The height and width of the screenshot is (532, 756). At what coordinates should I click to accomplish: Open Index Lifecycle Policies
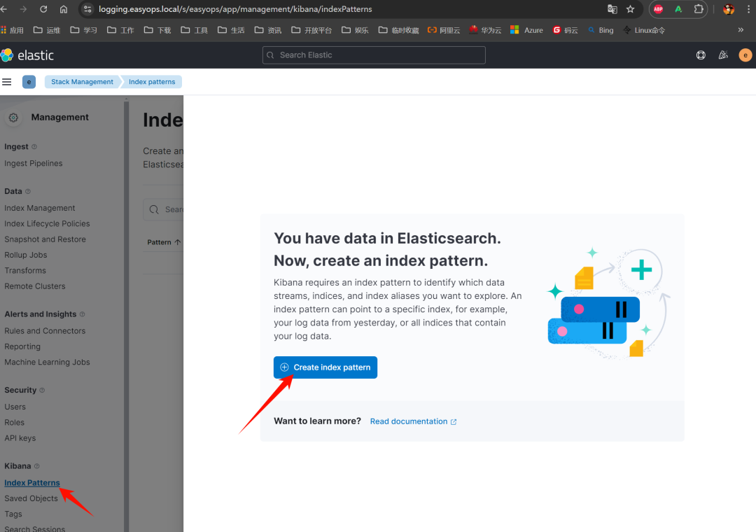[x=48, y=224]
